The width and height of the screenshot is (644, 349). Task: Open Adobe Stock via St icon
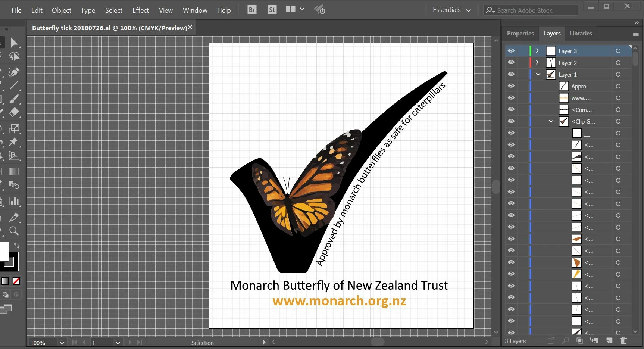pos(272,10)
